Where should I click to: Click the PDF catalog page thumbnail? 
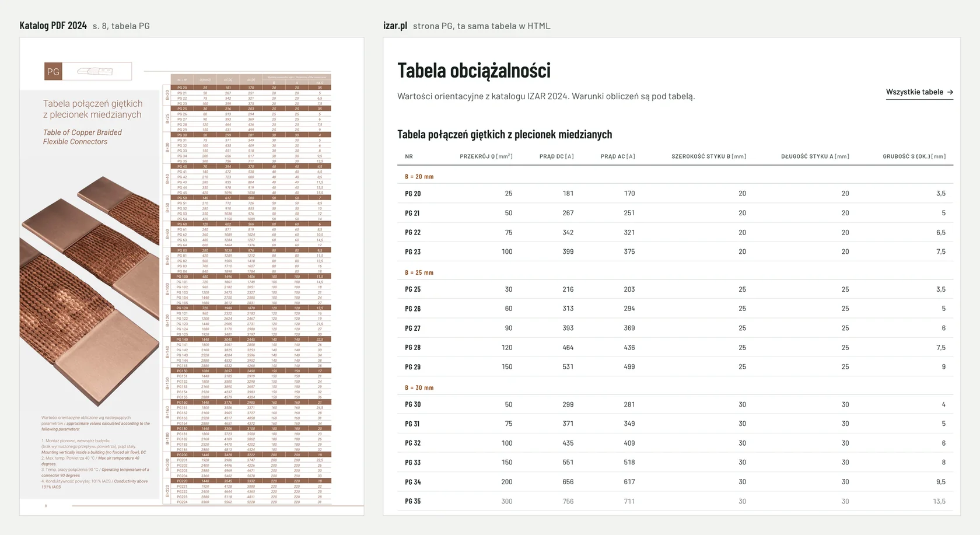192,277
